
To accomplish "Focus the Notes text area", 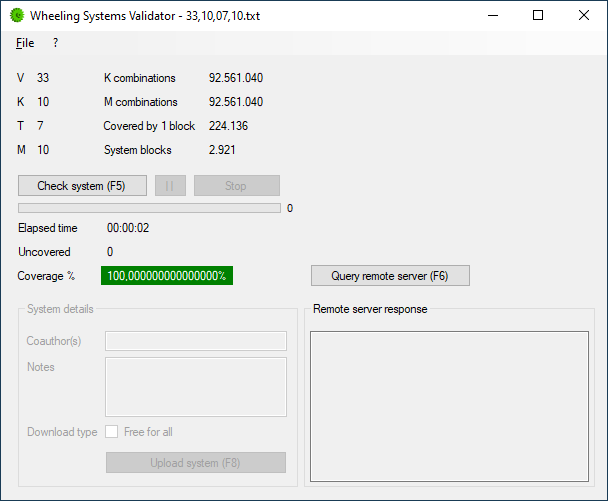I will (196, 387).
